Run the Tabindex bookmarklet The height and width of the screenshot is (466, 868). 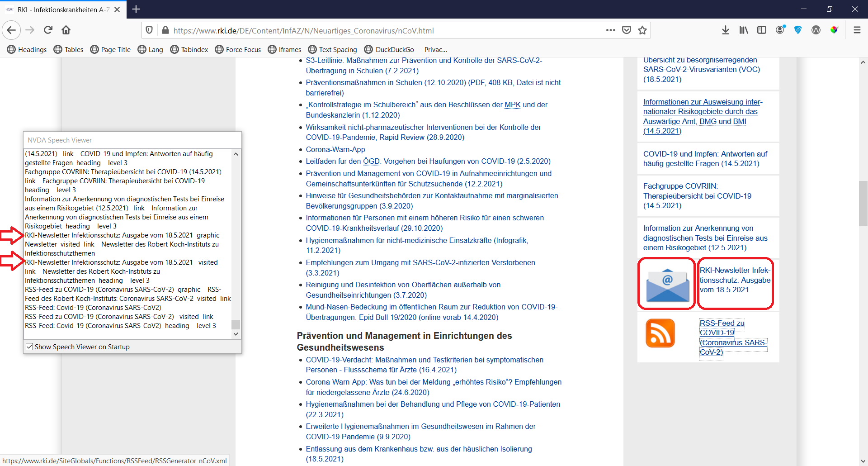coord(189,49)
